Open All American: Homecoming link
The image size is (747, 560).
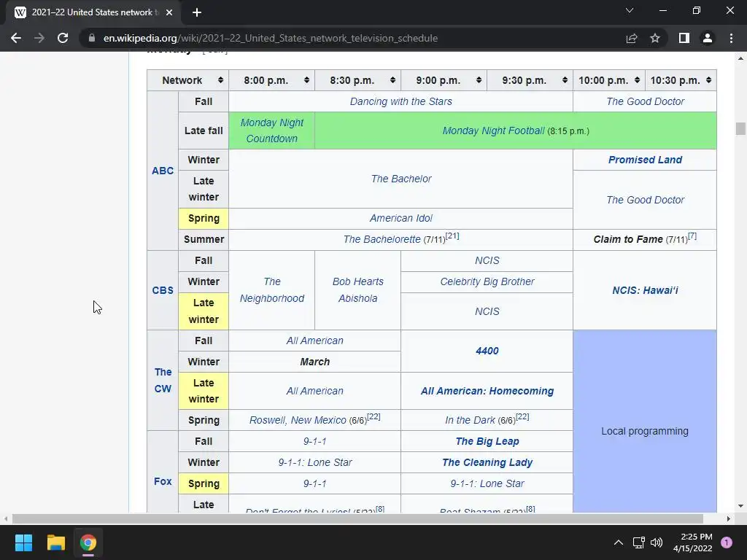(x=487, y=391)
